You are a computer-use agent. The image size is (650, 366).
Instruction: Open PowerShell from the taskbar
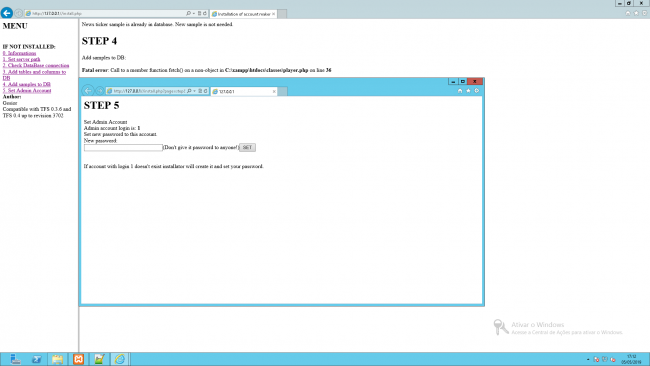36,359
